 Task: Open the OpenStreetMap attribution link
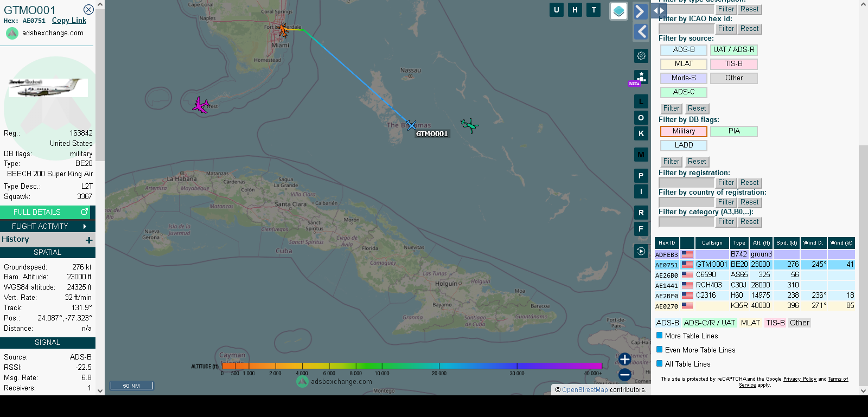pos(585,390)
